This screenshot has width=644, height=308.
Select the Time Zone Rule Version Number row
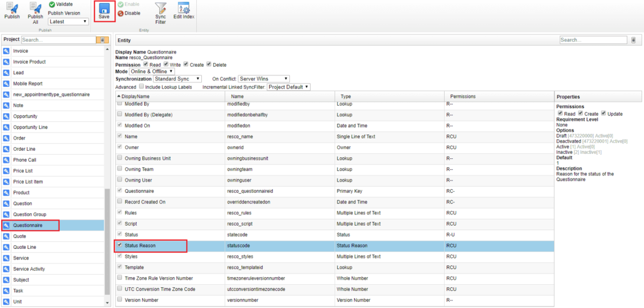coord(335,278)
